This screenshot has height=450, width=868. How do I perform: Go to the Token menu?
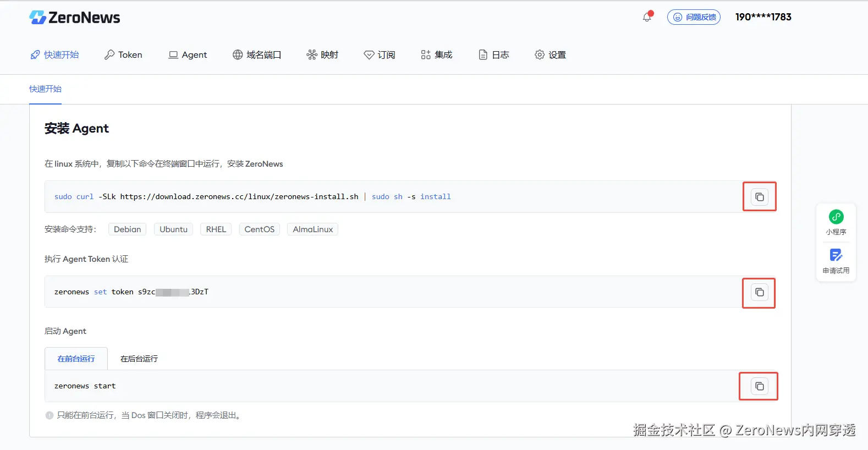tap(123, 54)
